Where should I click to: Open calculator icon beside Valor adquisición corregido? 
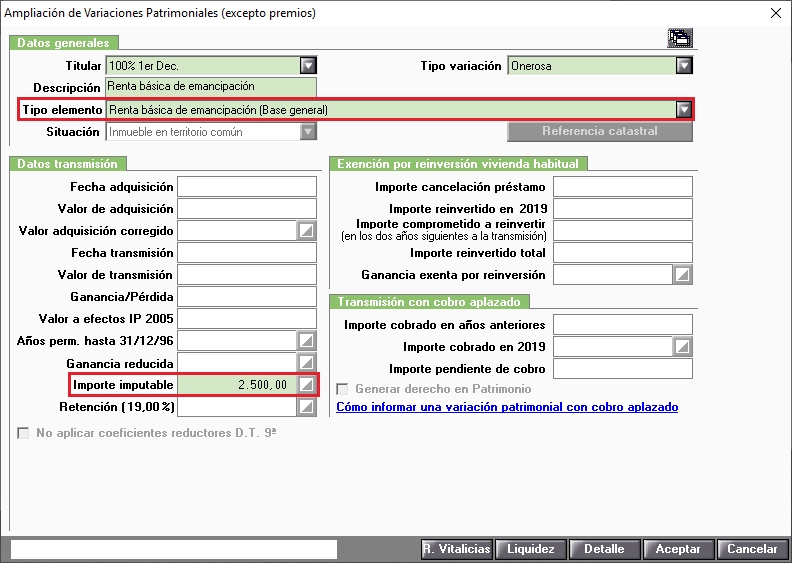click(307, 231)
